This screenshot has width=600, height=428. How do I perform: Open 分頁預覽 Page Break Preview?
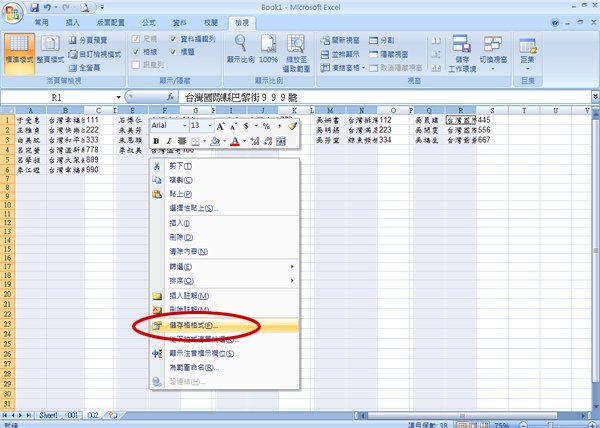coord(88,40)
